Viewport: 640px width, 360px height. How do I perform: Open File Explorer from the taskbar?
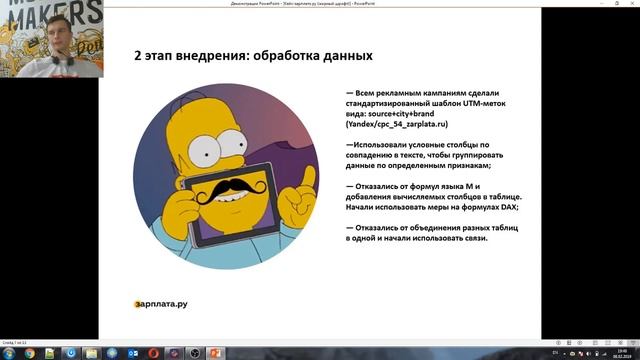coord(91,353)
